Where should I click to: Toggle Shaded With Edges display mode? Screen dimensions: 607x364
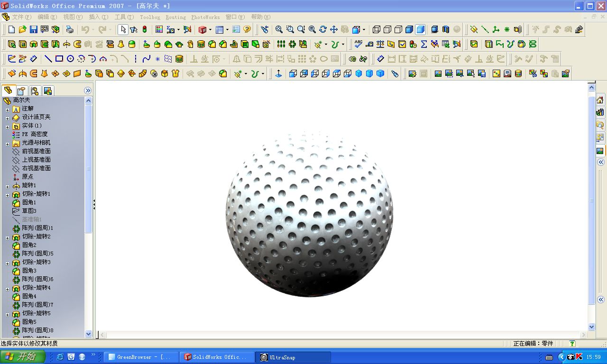(x=409, y=29)
